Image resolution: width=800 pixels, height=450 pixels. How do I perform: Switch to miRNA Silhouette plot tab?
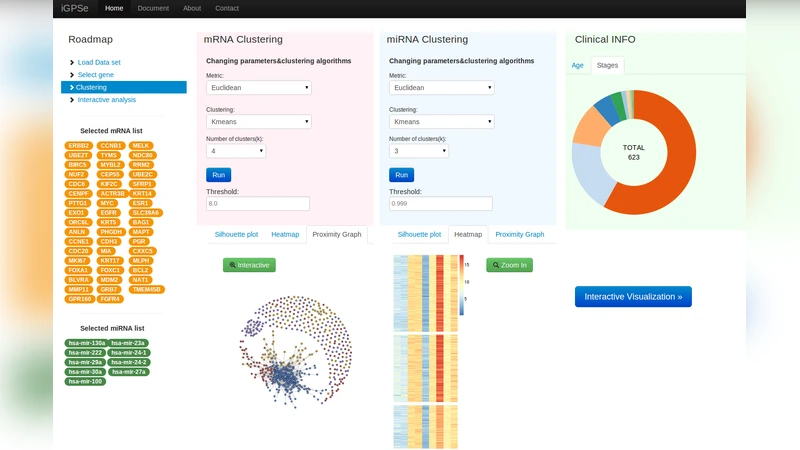point(419,235)
